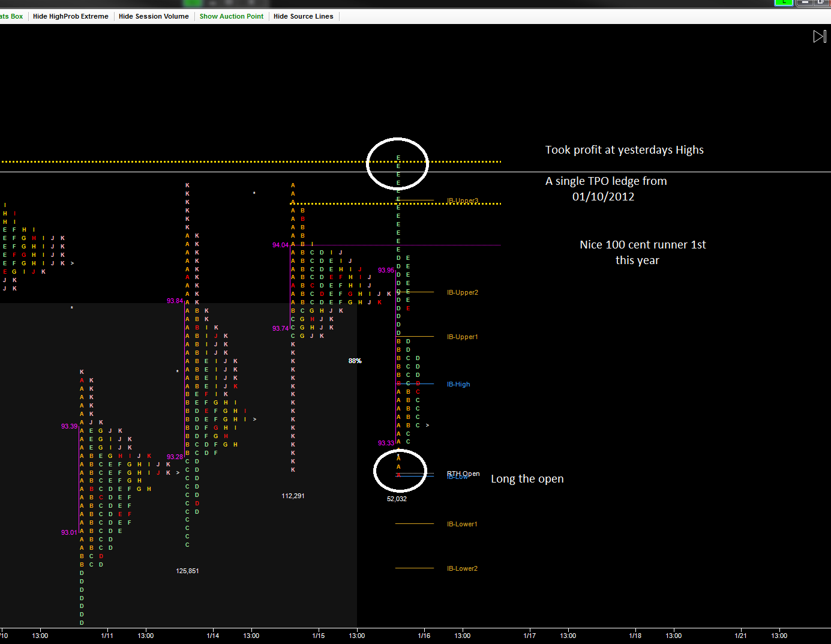The height and width of the screenshot is (644, 831).
Task: Click the 93.95 price label
Action: coord(386,270)
